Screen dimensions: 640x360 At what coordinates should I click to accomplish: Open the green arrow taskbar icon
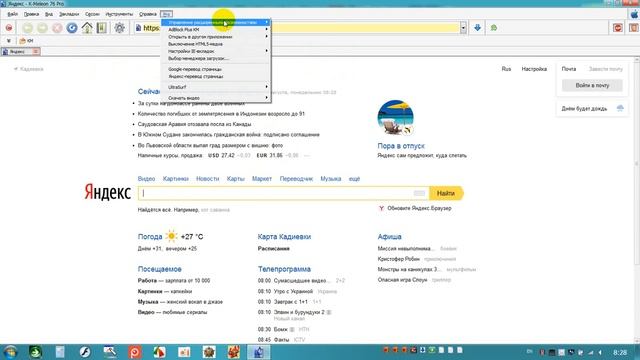36,352
